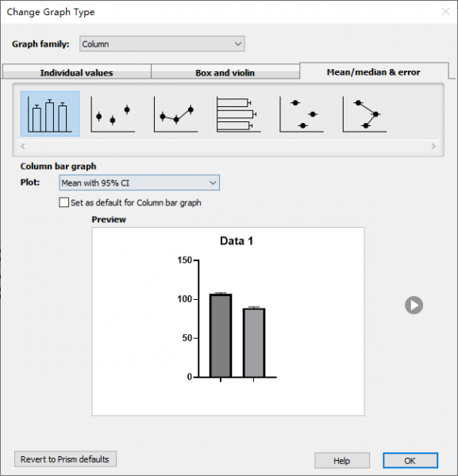Viewport: 458px width, 476px height.
Task: Expand the Plot Mean with 95% CI dropdown
Action: (140, 182)
